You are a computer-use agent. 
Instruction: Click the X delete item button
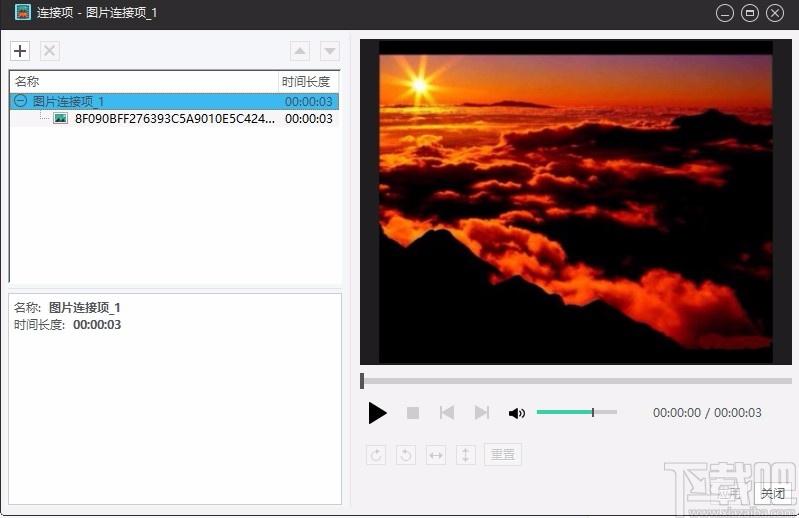49,51
